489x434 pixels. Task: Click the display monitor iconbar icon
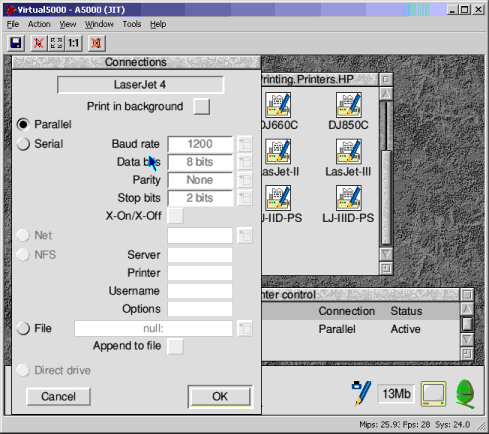point(433,394)
